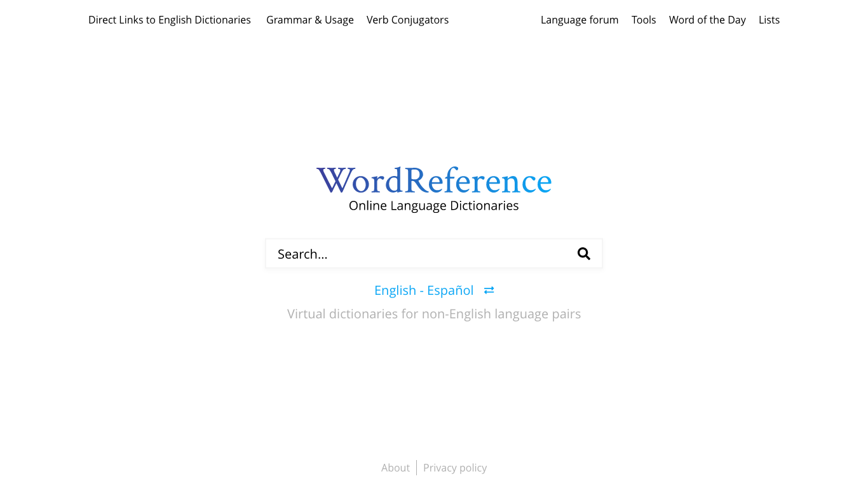This screenshot has width=868, height=488.
Task: Open the Lists menu
Action: (x=769, y=20)
